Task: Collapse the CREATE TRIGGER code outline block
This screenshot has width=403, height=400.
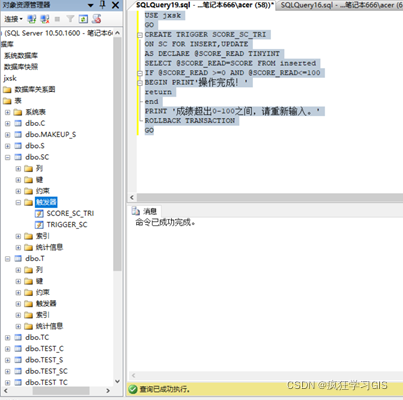Action: tap(140, 35)
